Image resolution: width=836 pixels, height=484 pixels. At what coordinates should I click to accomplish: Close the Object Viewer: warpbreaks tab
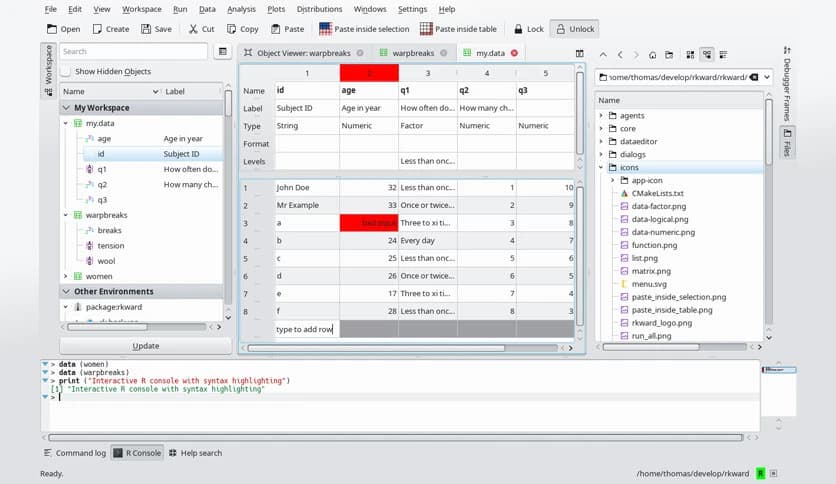[x=360, y=53]
